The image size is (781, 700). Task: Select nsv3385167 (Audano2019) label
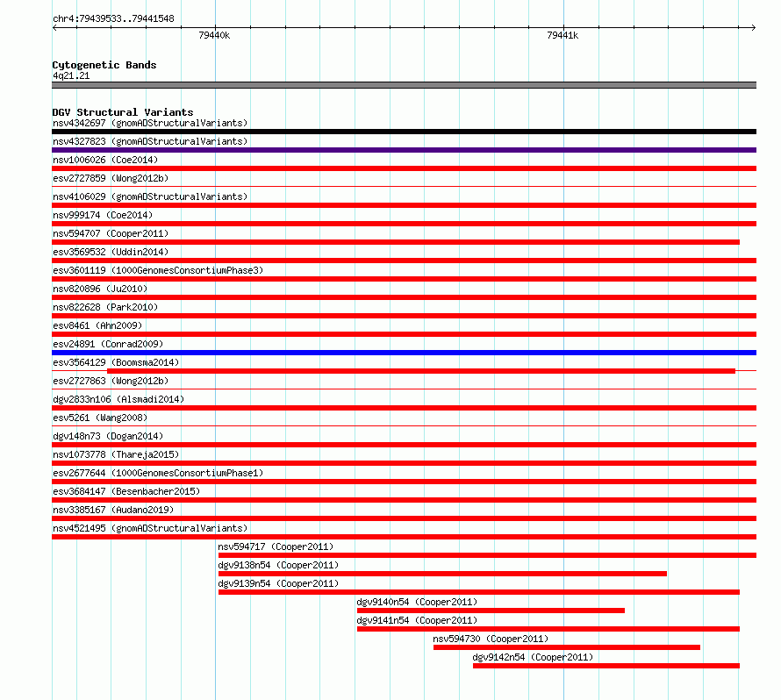113,510
